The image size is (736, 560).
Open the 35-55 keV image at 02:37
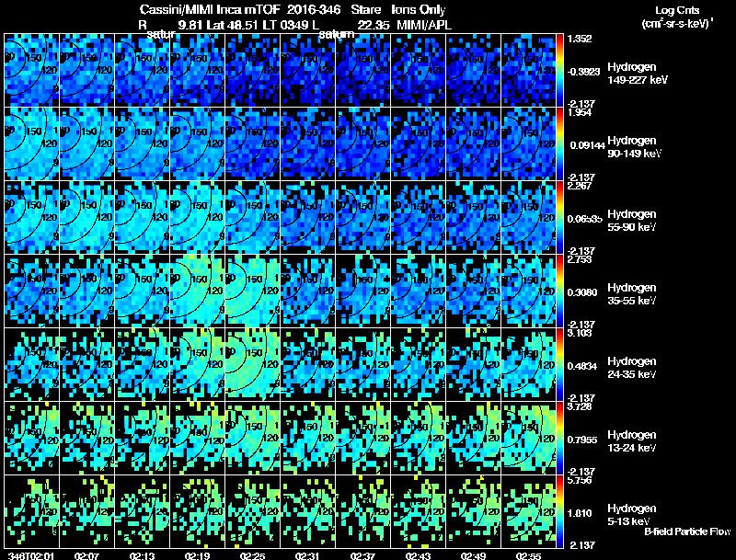(362, 291)
